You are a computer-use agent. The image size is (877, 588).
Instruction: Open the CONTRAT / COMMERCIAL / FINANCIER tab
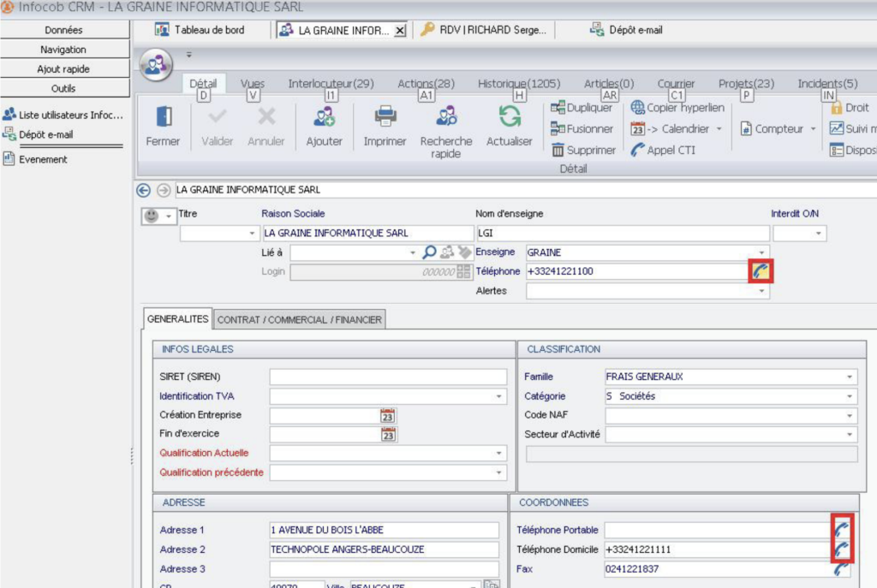click(300, 320)
